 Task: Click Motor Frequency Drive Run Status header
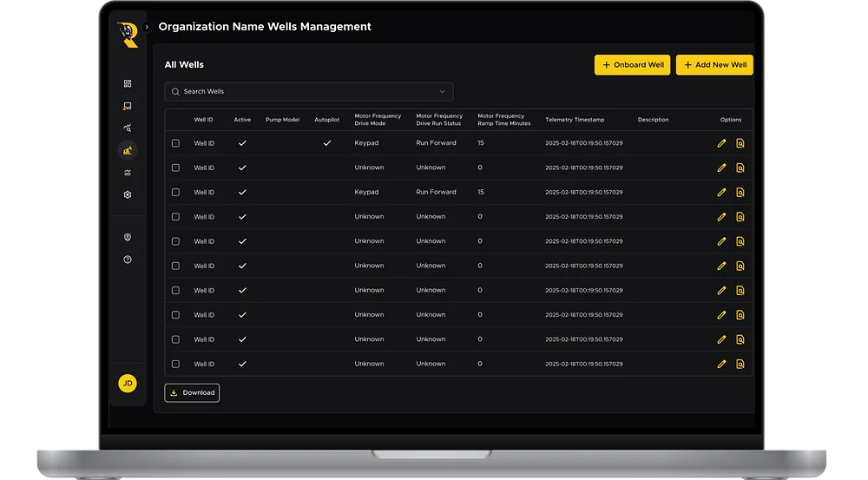point(439,120)
